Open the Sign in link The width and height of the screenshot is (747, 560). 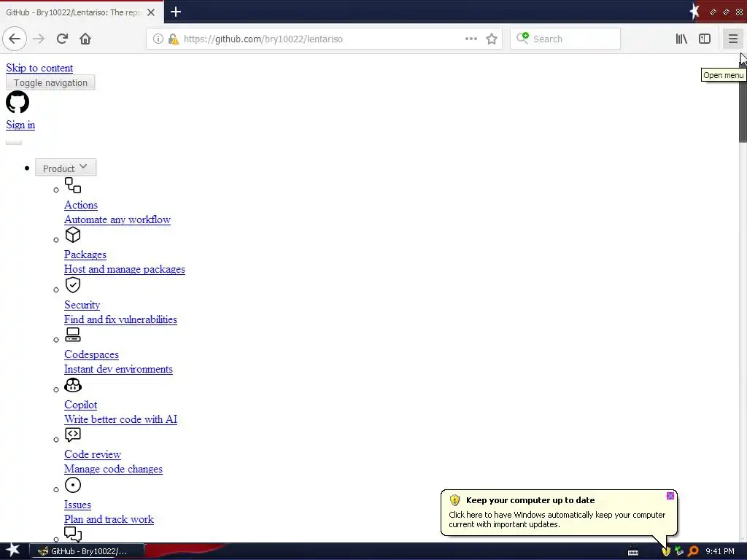pos(20,125)
